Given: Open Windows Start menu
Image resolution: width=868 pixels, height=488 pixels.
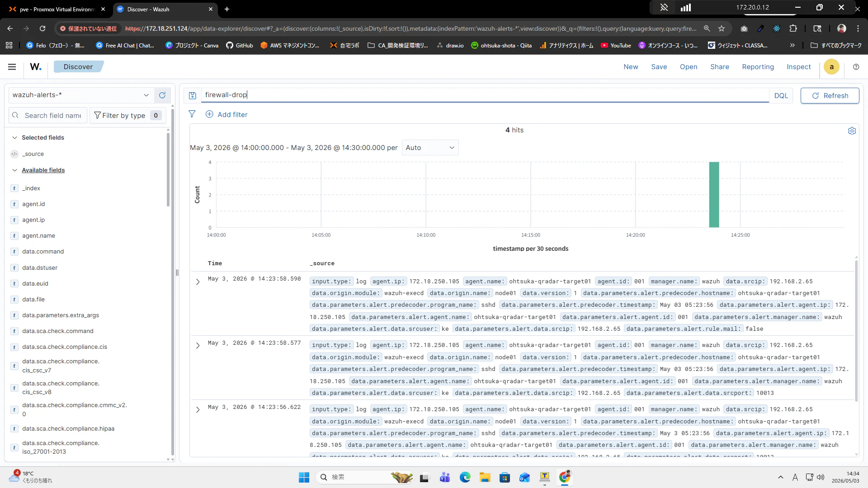Looking at the screenshot, I should tap(304, 477).
